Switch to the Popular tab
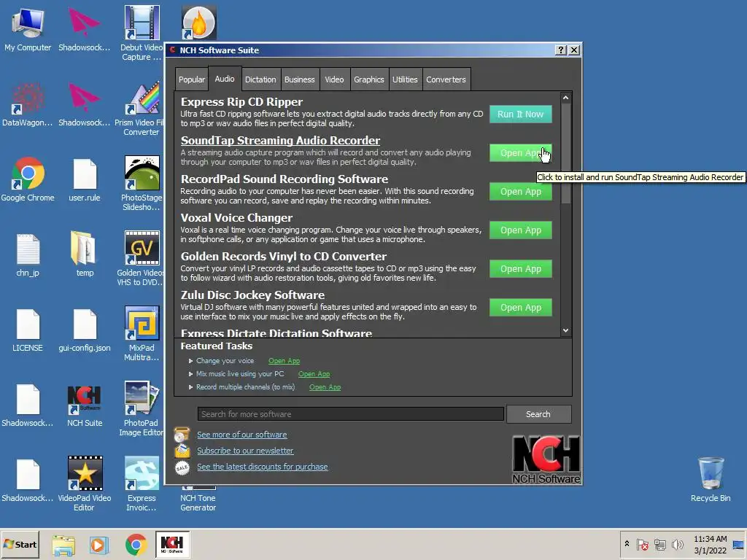The image size is (747, 560). coord(192,79)
